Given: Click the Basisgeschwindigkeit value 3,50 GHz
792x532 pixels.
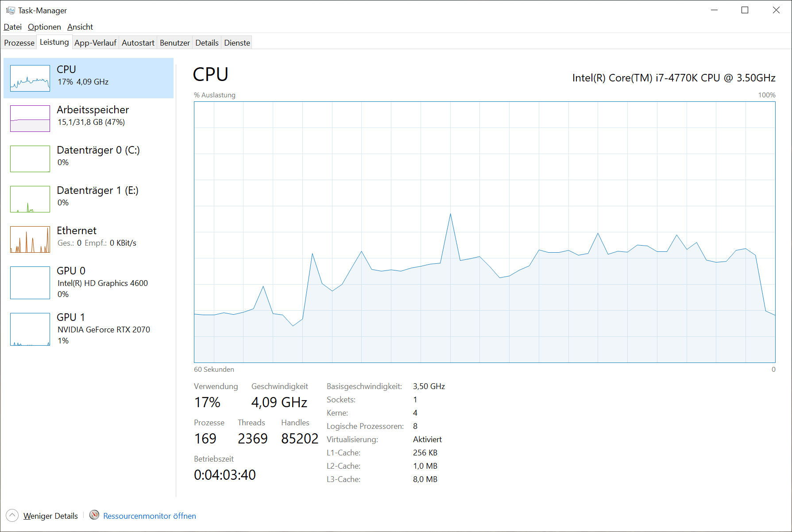Looking at the screenshot, I should pyautogui.click(x=429, y=386).
